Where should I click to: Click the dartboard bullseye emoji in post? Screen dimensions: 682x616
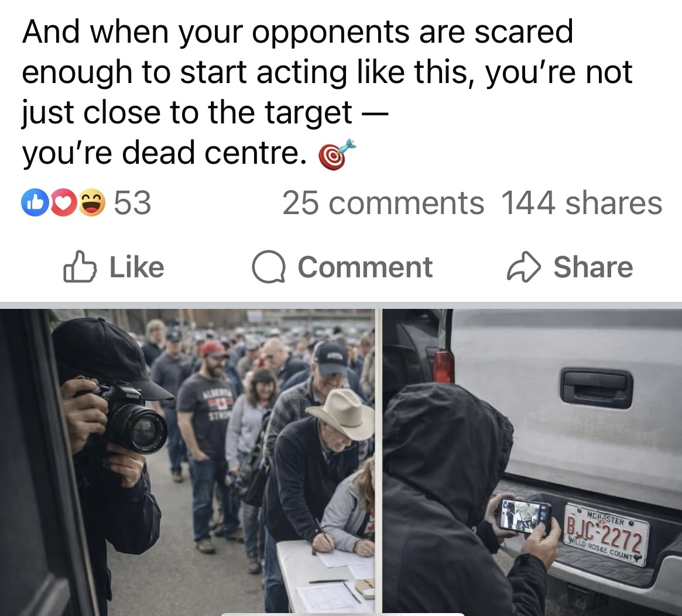pos(337,154)
